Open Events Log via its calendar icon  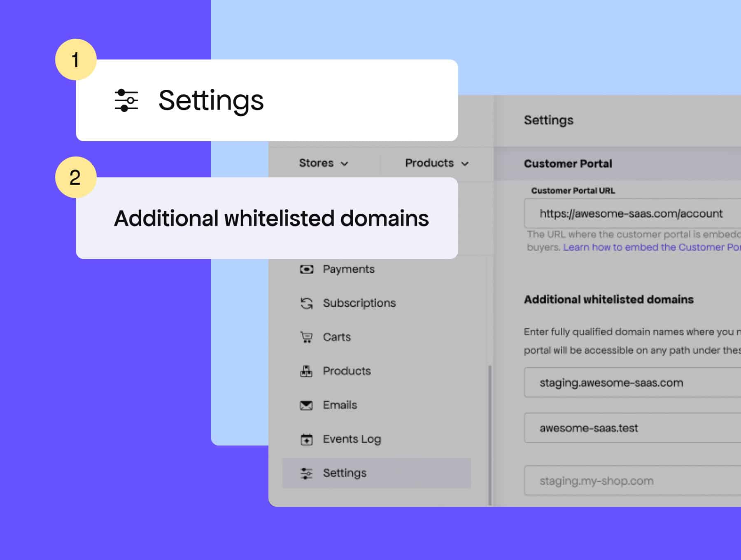coord(306,439)
